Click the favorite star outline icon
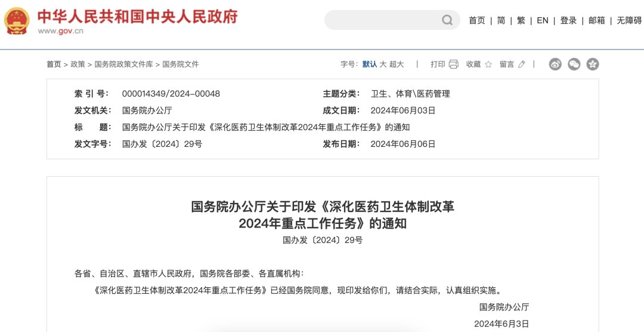Viewport: 644px width, 332px height. tap(488, 64)
